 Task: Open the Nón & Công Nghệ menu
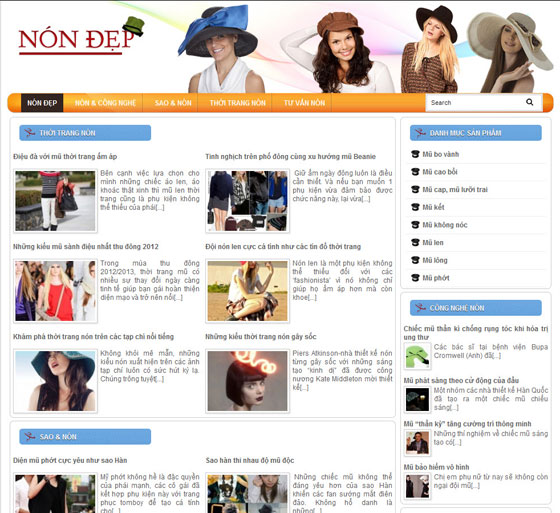click(105, 103)
